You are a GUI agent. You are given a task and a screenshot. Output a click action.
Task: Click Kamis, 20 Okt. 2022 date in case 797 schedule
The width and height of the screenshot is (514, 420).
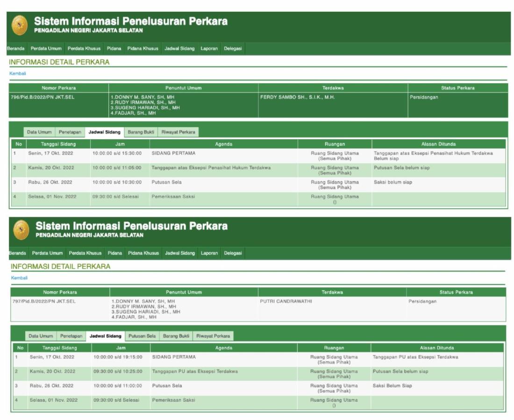(x=52, y=371)
